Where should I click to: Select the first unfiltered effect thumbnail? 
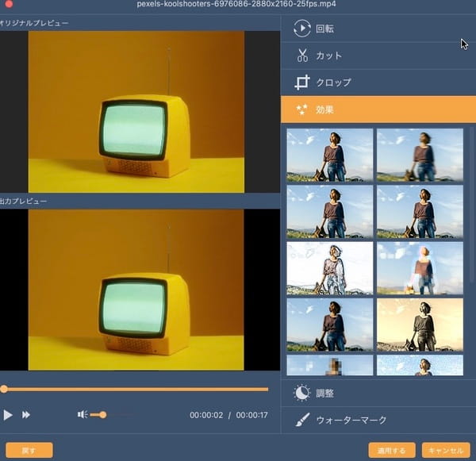coord(330,155)
